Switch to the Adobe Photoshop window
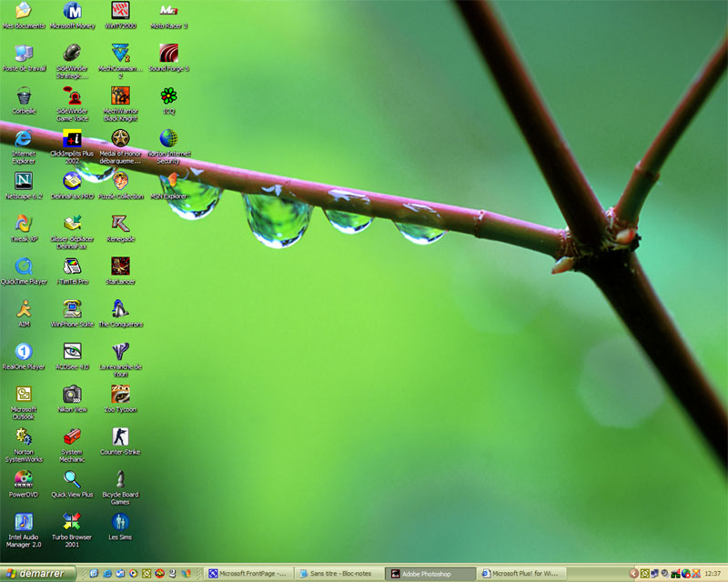The width and height of the screenshot is (728, 582). 432,574
